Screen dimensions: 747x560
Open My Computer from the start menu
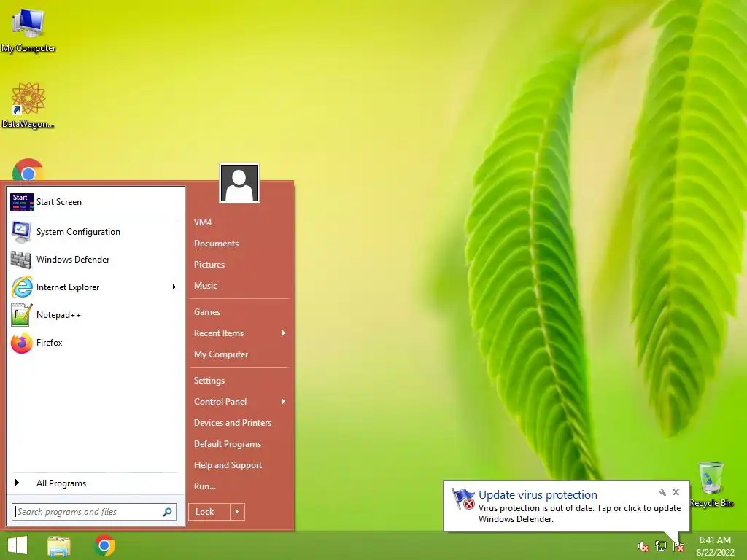221,354
